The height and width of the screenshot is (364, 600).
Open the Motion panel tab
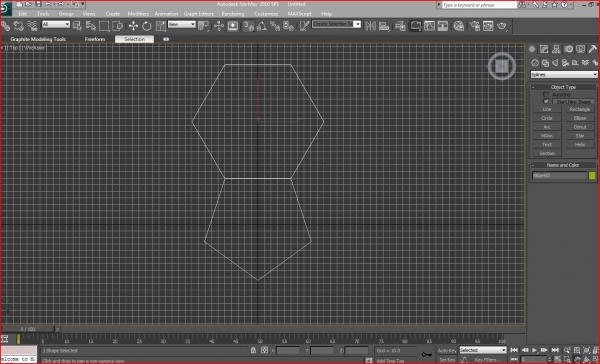coord(569,49)
